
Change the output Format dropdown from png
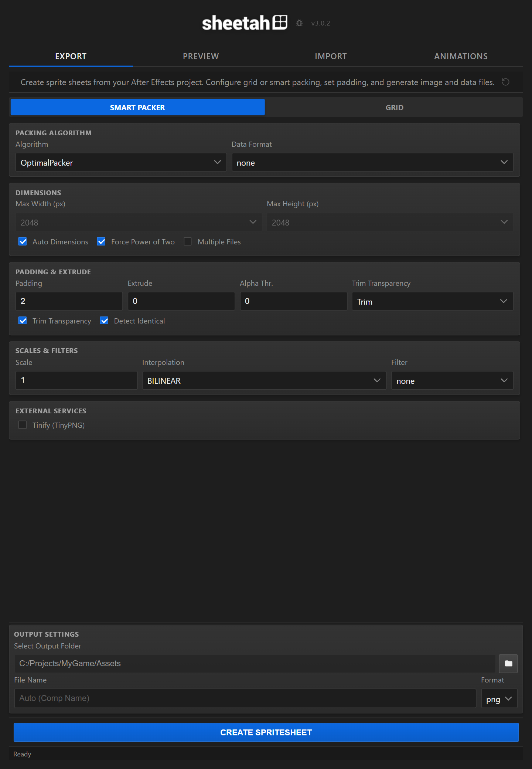point(499,699)
